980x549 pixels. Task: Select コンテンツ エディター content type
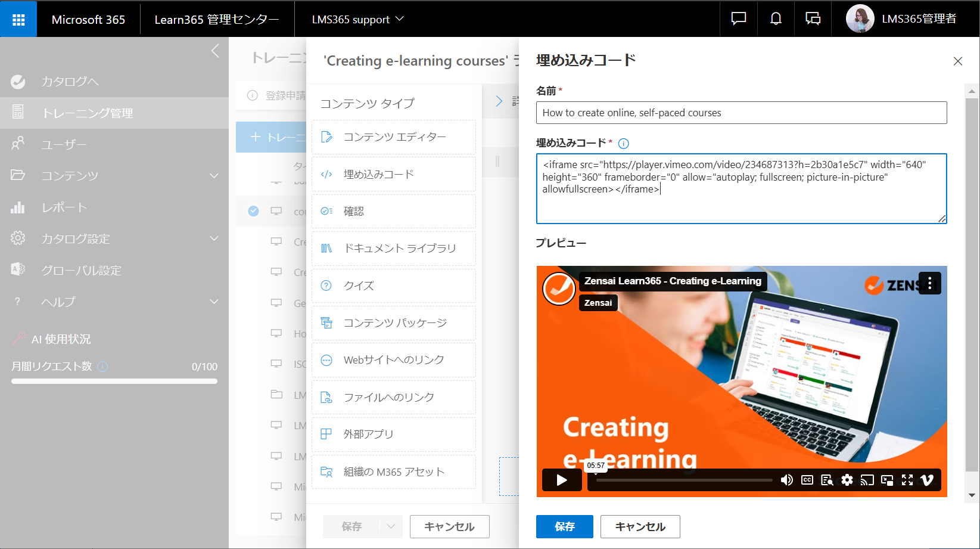394,137
